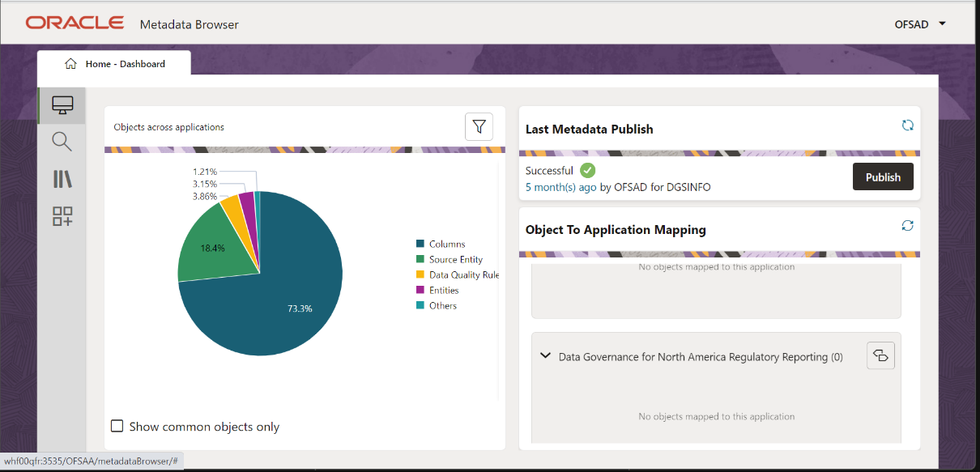Click the home icon in the Dashboard tab
The height and width of the screenshot is (472, 980).
click(71, 64)
